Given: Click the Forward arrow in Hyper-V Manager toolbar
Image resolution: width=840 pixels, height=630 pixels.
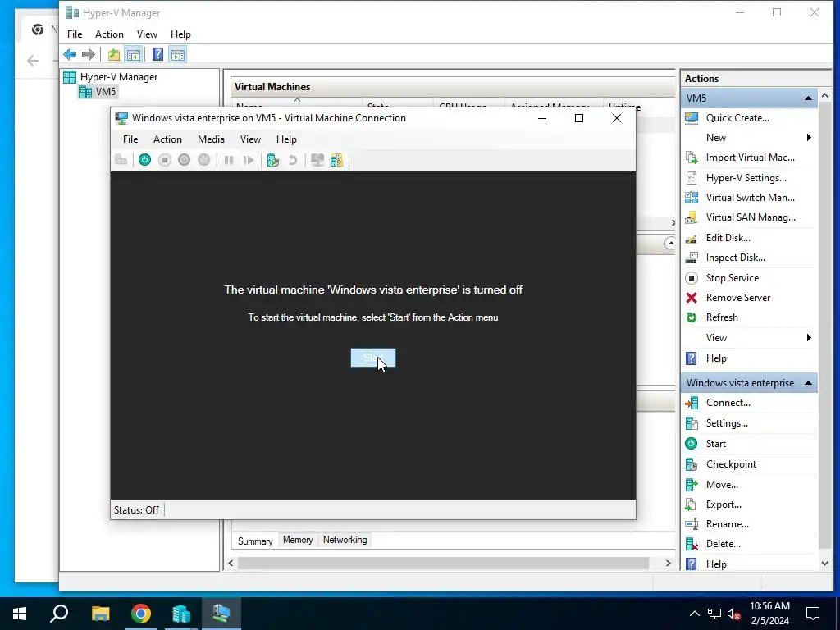Looking at the screenshot, I should click(x=89, y=54).
